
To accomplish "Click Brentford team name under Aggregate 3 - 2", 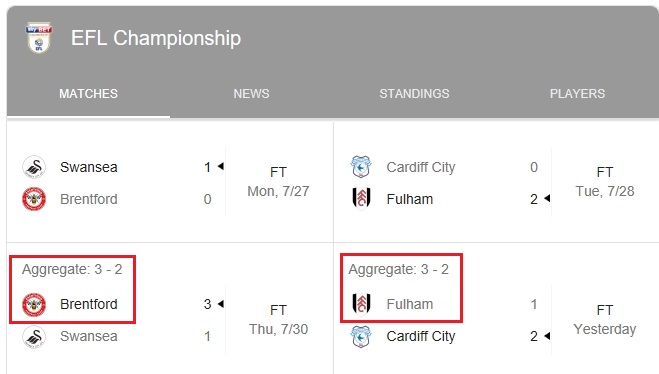I will (x=89, y=304).
